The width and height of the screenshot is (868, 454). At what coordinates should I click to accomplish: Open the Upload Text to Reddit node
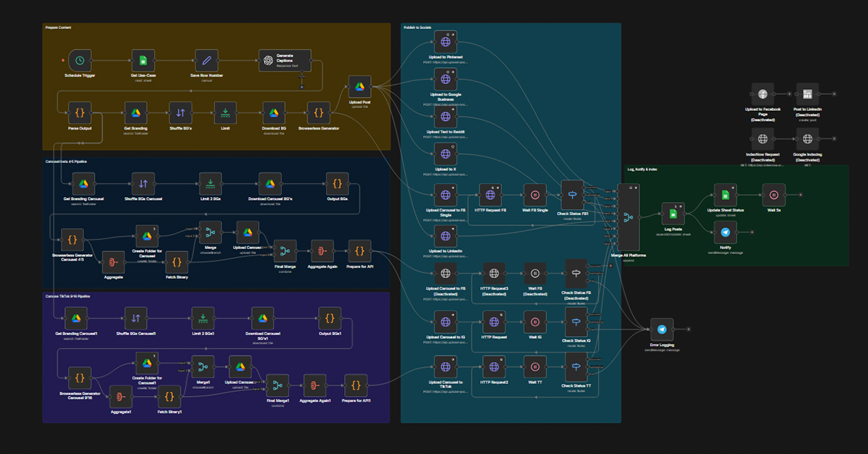click(446, 116)
